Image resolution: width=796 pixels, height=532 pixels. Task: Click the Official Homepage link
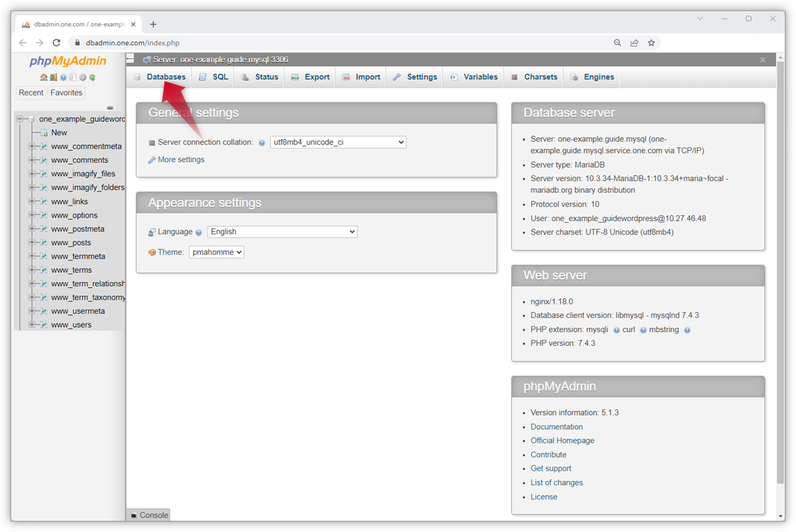[x=562, y=440]
